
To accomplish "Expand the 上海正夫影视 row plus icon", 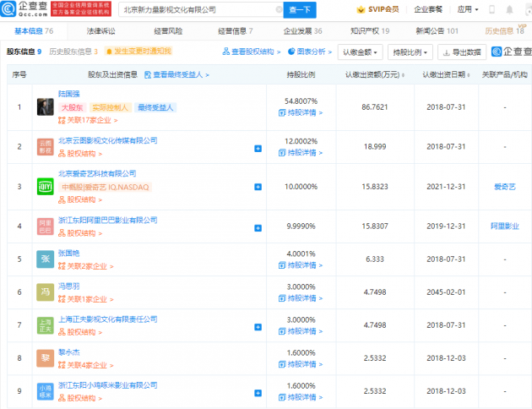I will tap(258, 327).
